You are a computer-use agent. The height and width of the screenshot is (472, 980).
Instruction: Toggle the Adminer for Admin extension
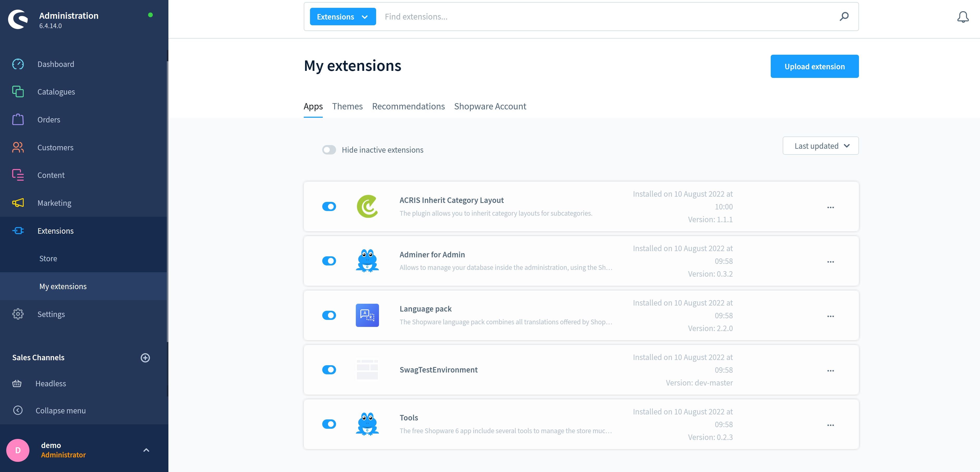coord(329,261)
